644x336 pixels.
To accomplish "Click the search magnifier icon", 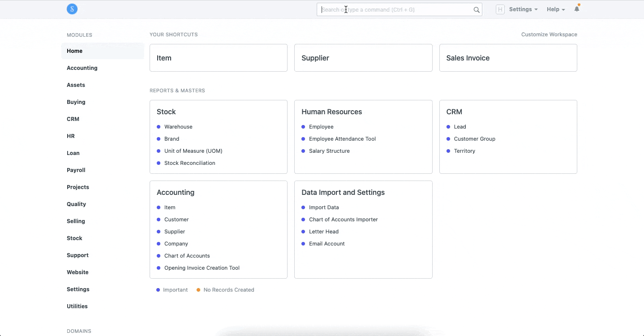I will (x=477, y=10).
